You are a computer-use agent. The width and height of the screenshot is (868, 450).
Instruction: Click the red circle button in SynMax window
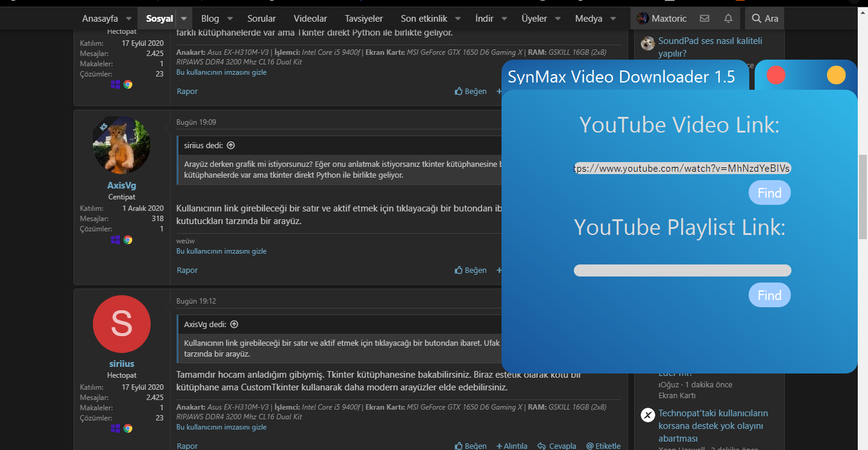point(776,75)
